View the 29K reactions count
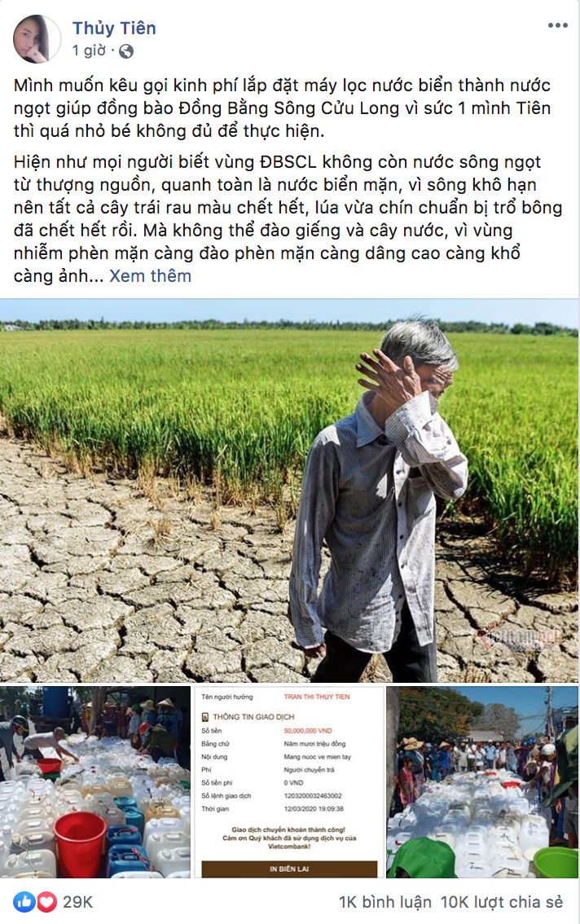This screenshot has height=924, width=580. (x=78, y=902)
